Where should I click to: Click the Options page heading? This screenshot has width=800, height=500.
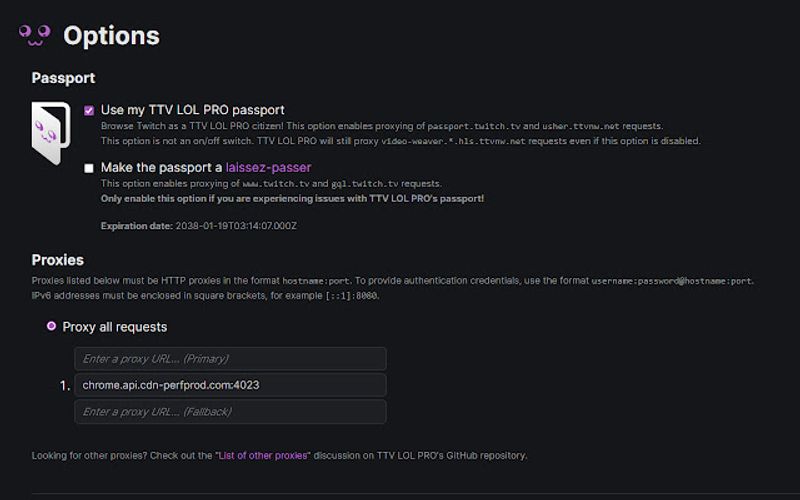(x=111, y=36)
